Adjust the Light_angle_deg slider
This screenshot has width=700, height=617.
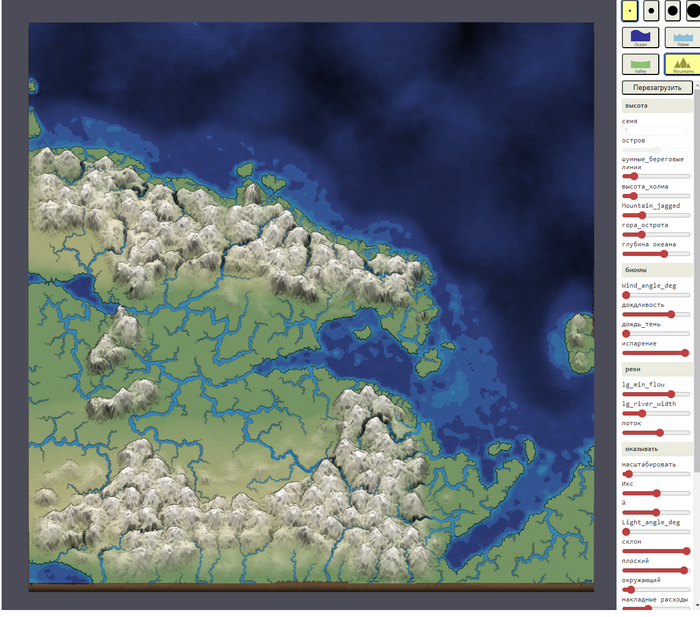(656, 531)
